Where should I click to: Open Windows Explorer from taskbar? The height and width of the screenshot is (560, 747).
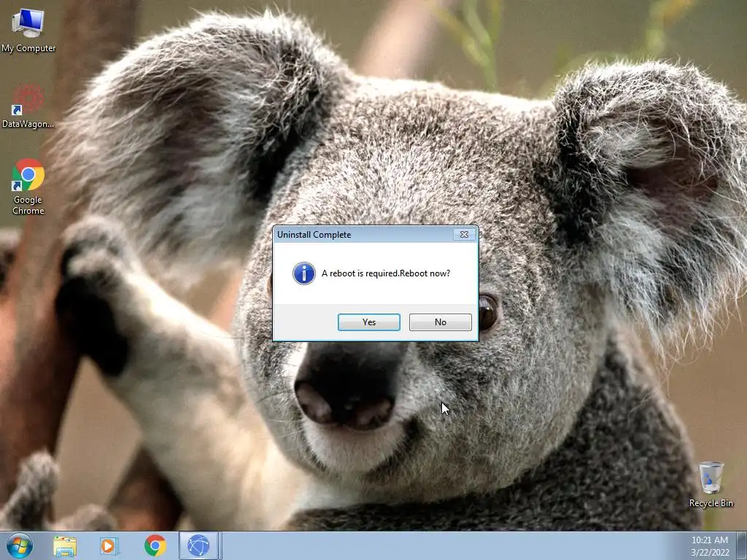[65, 546]
